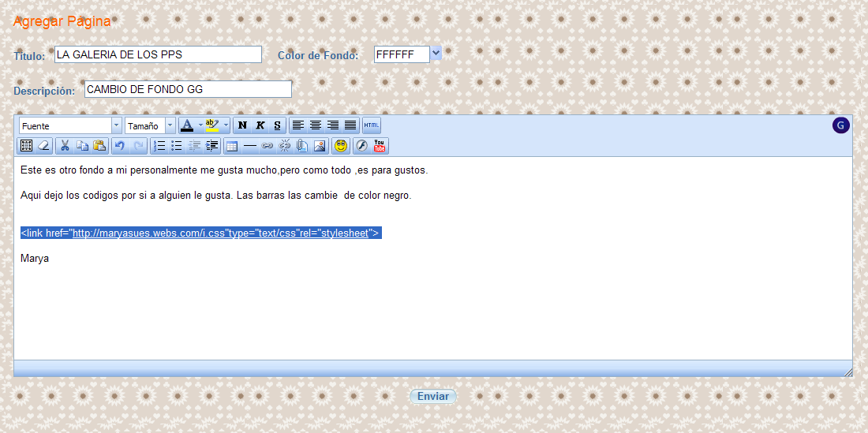Image resolution: width=868 pixels, height=433 pixels.
Task: Undo the last edit
Action: coord(120,146)
